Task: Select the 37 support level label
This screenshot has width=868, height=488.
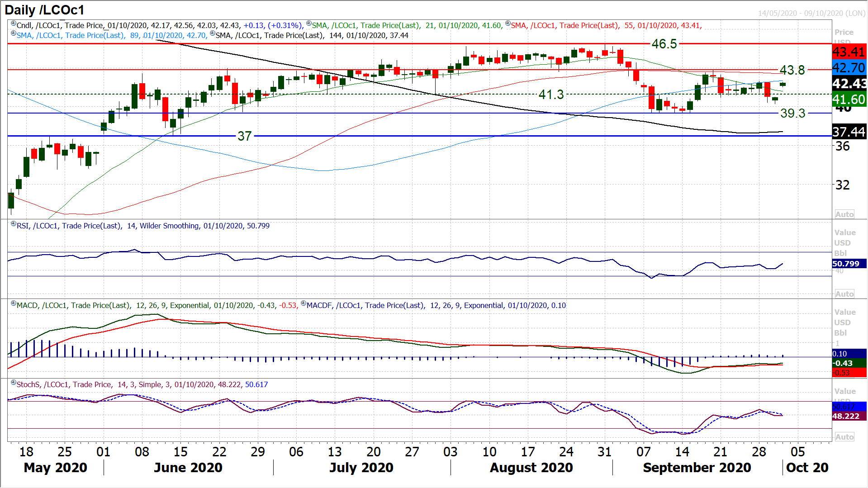Action: (244, 136)
